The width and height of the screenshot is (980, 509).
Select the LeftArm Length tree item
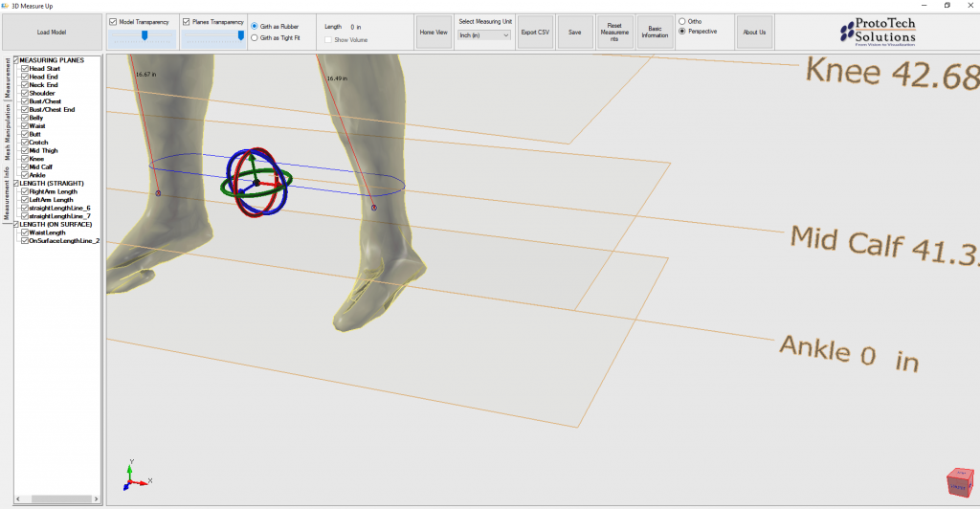(x=52, y=200)
